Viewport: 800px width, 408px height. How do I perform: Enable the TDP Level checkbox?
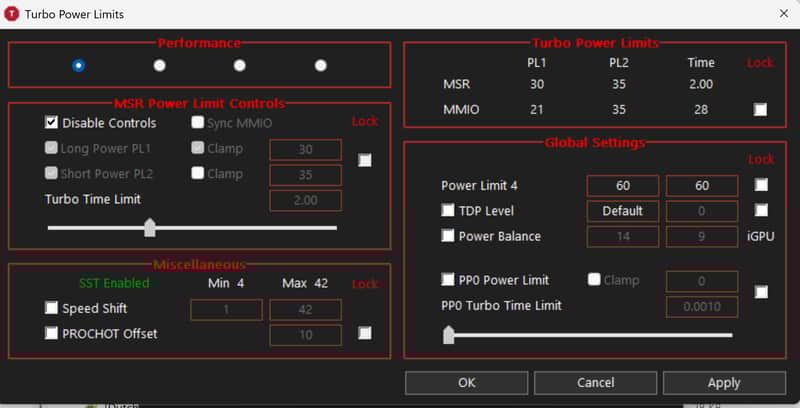tap(448, 210)
